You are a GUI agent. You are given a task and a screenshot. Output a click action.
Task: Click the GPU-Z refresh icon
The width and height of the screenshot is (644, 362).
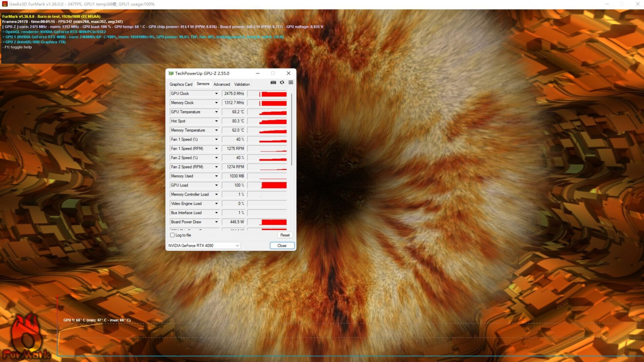click(282, 83)
